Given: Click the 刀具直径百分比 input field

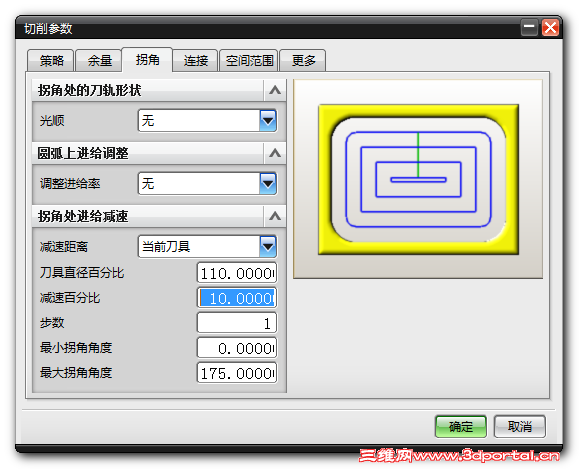Looking at the screenshot, I should click(x=237, y=273).
